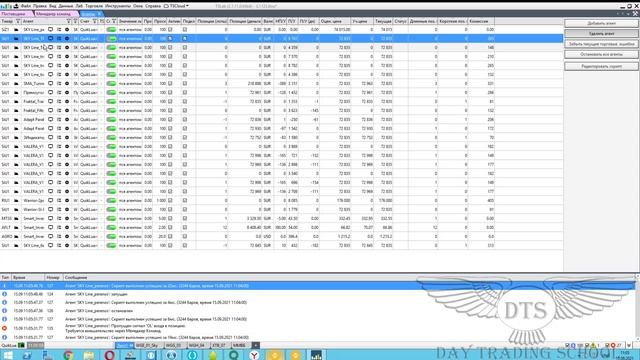Toggle the green switch in the RIU1 row
Viewport: 640px width, 360px height.
pyautogui.click(x=111, y=201)
